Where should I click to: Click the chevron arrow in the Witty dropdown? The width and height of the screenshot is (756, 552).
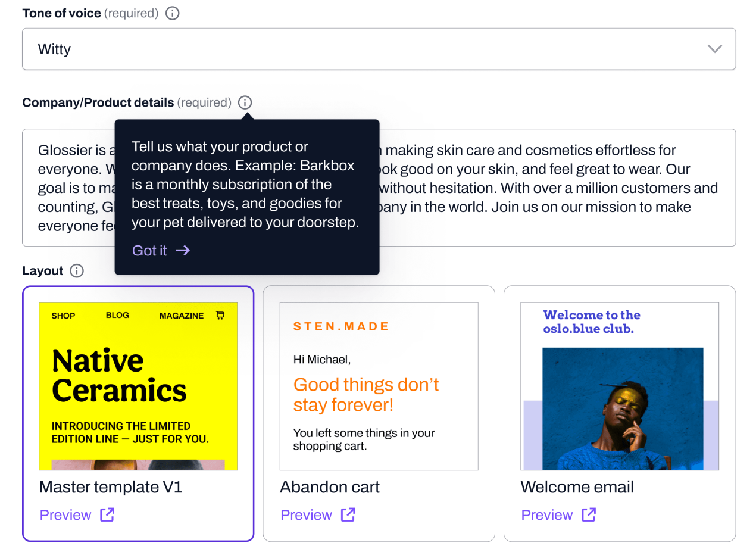(714, 49)
